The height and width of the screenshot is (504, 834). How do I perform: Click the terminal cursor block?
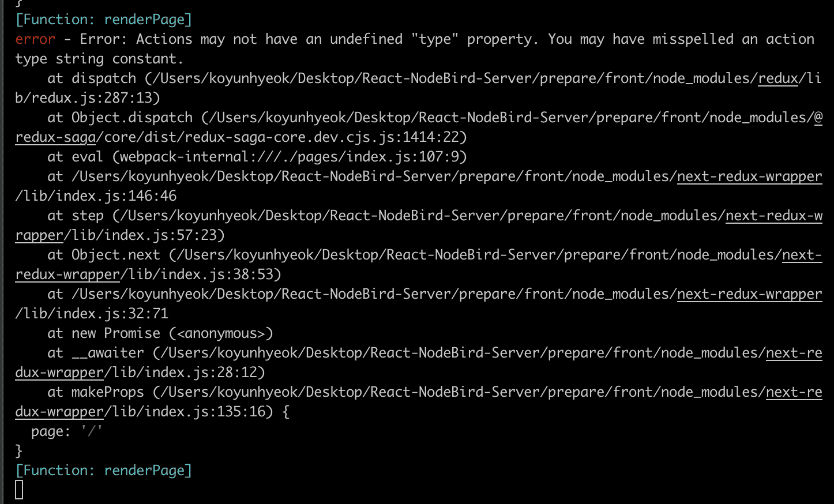[x=19, y=490]
